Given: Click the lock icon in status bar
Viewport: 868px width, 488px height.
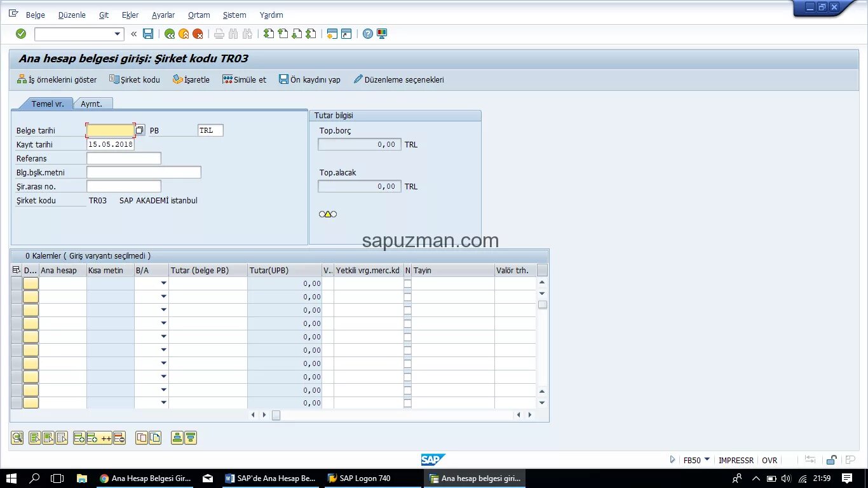Looking at the screenshot, I should pyautogui.click(x=831, y=460).
